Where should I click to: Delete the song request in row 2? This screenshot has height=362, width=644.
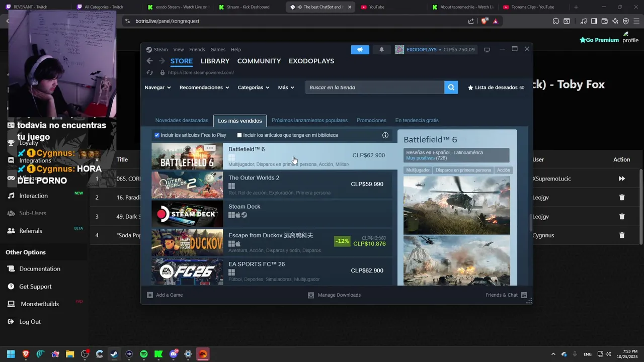[621, 198]
